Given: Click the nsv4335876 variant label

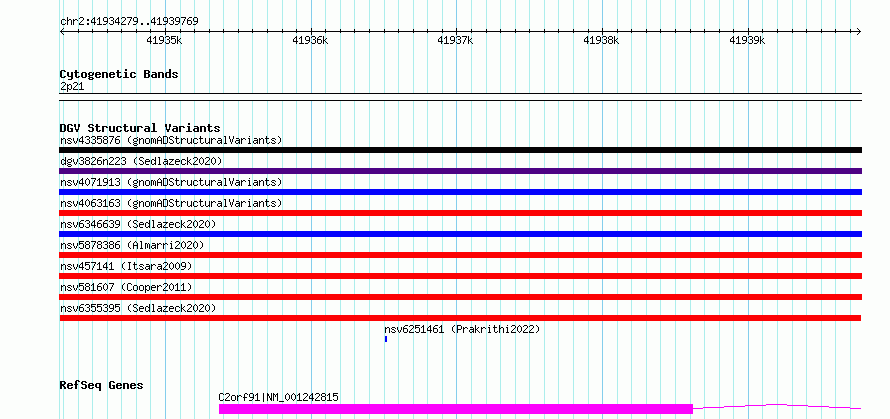Looking at the screenshot, I should [171, 140].
